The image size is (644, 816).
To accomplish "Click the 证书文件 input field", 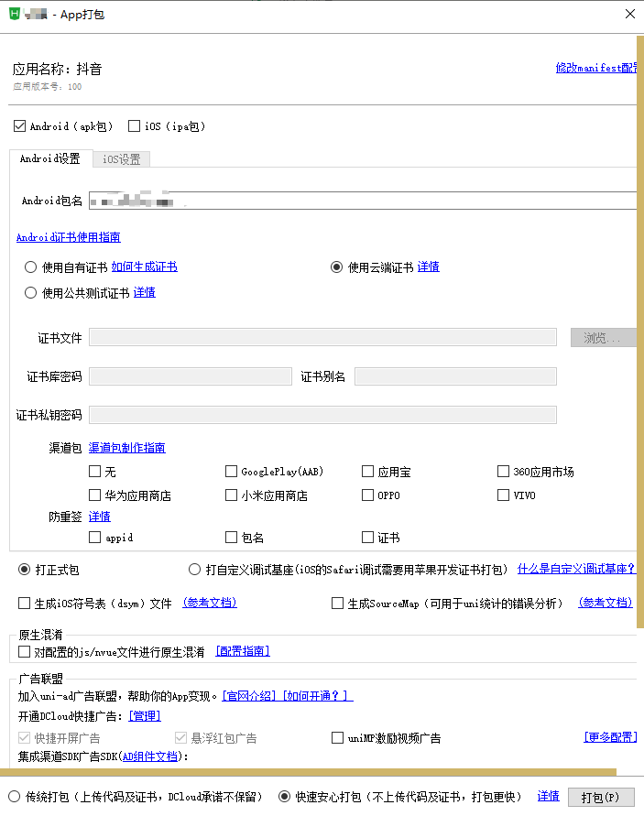I will (x=322, y=337).
